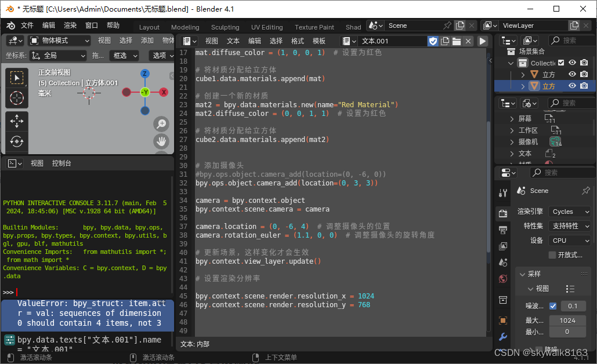This screenshot has width=597, height=364.
Task: Open sampling presets list icon
Action: (570, 289)
